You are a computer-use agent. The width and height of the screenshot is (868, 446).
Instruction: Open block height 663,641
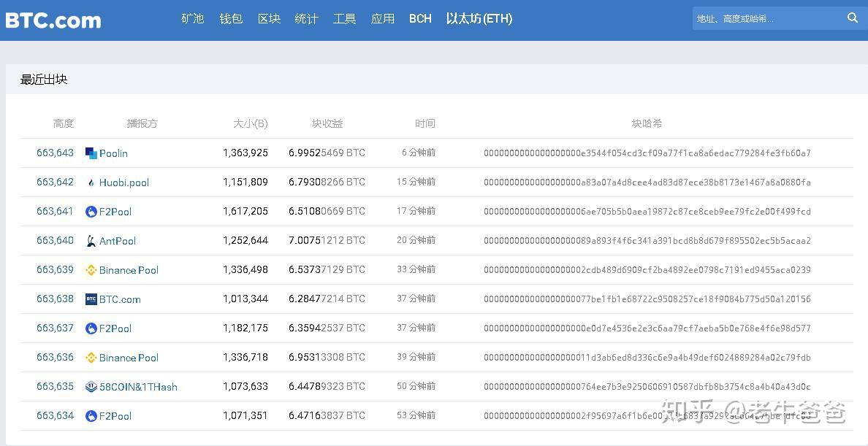click(x=55, y=211)
